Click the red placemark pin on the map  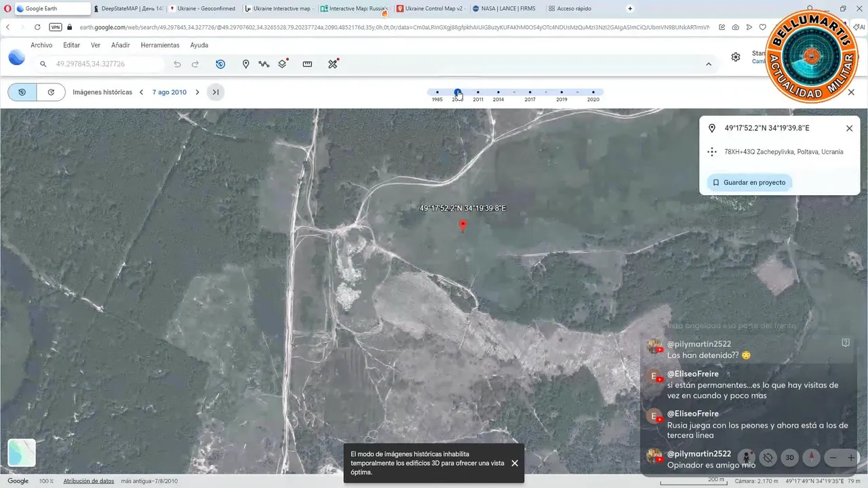click(463, 226)
